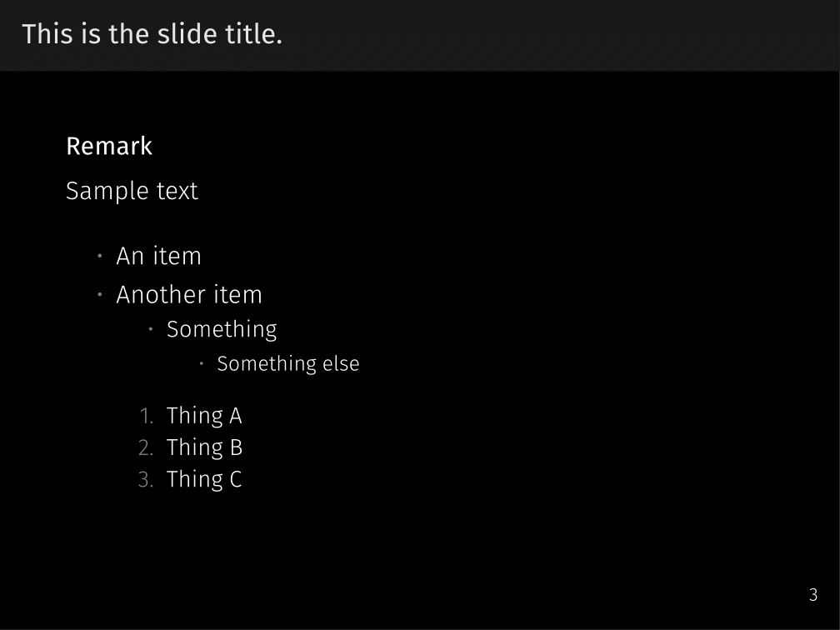Select the "Something" sub-item text
This screenshot has width=840, height=630.
point(222,329)
